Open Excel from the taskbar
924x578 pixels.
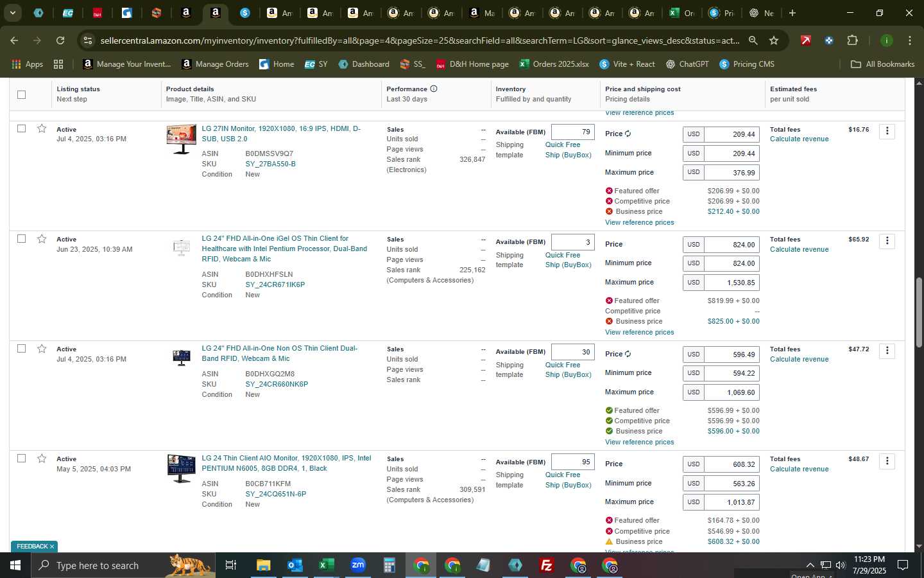326,565
